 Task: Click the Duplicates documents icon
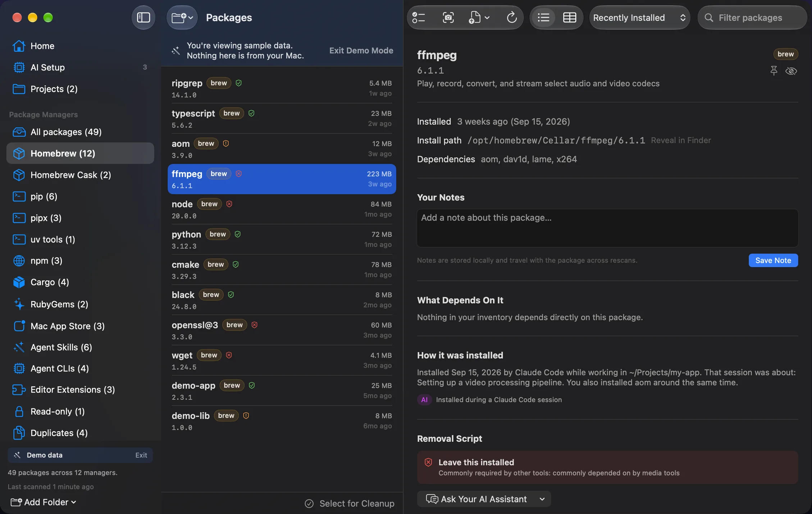pos(19,433)
